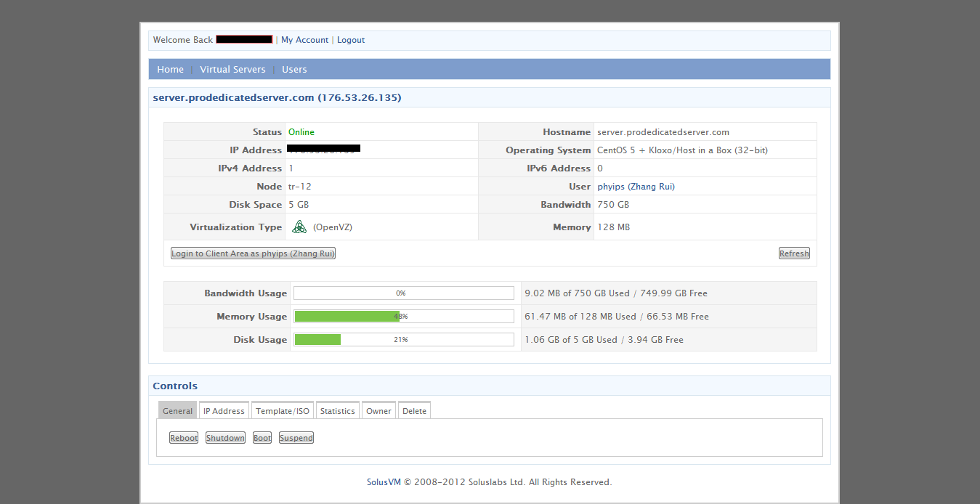This screenshot has width=980, height=504.
Task: Click the Welcome Back text
Action: (x=183, y=40)
